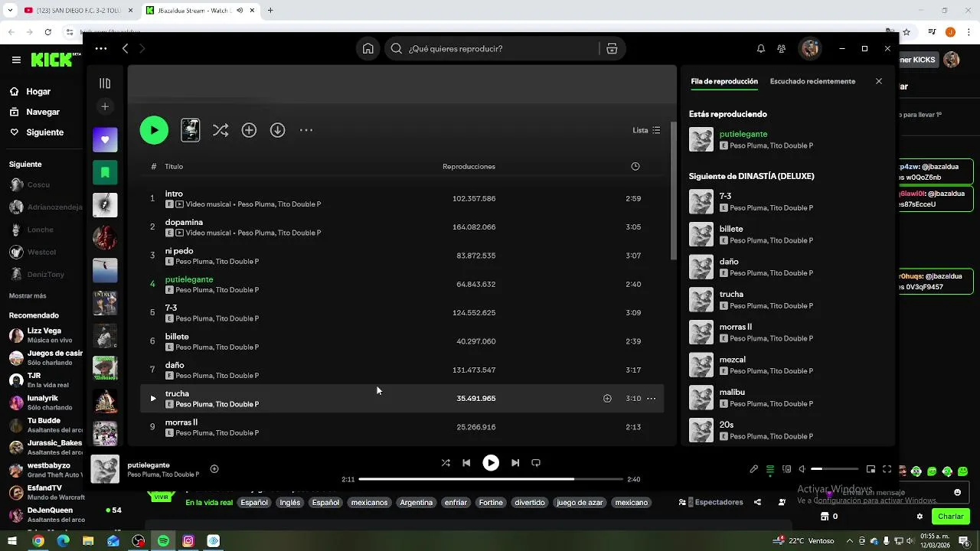Open the browser tab search dropdown
The width and height of the screenshot is (980, 551).
tap(10, 10)
